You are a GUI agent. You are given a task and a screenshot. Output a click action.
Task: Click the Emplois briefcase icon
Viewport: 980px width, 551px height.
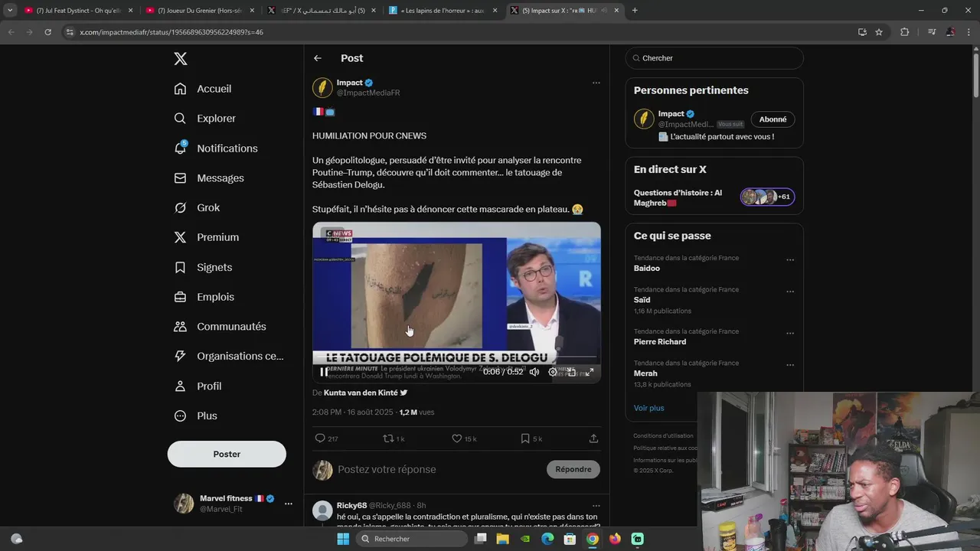(180, 297)
